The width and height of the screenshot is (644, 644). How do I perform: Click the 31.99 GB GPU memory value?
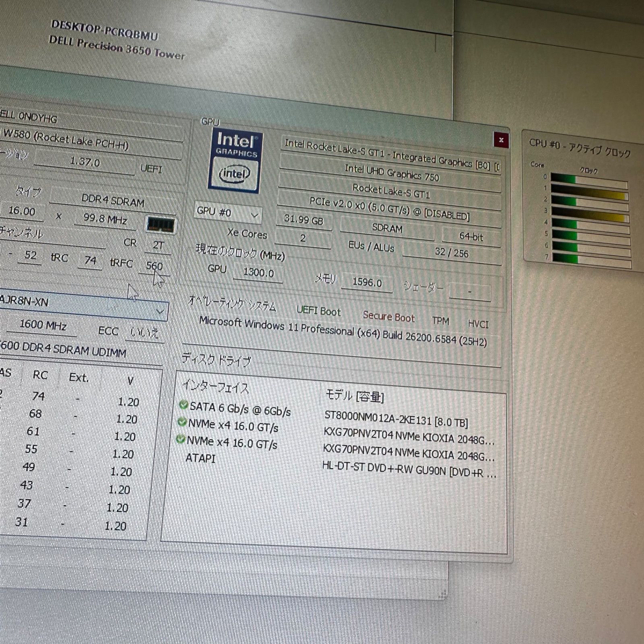pyautogui.click(x=304, y=220)
